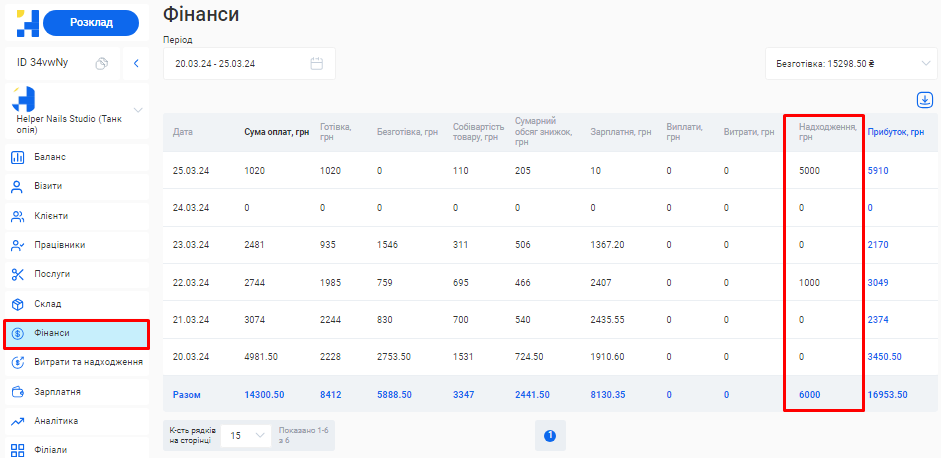Image resolution: width=941 pixels, height=458 pixels.
Task: Collapse the sidebar with chevron arrow
Action: (136, 63)
